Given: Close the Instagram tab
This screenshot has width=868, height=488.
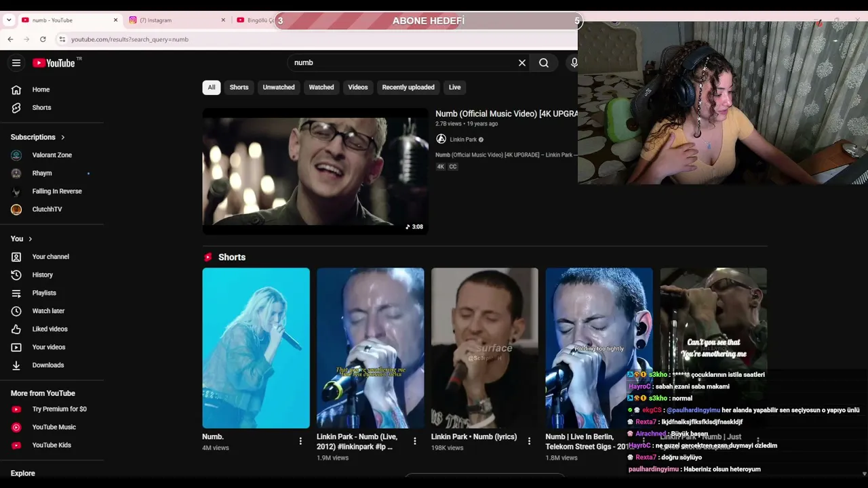Looking at the screenshot, I should pyautogui.click(x=223, y=20).
